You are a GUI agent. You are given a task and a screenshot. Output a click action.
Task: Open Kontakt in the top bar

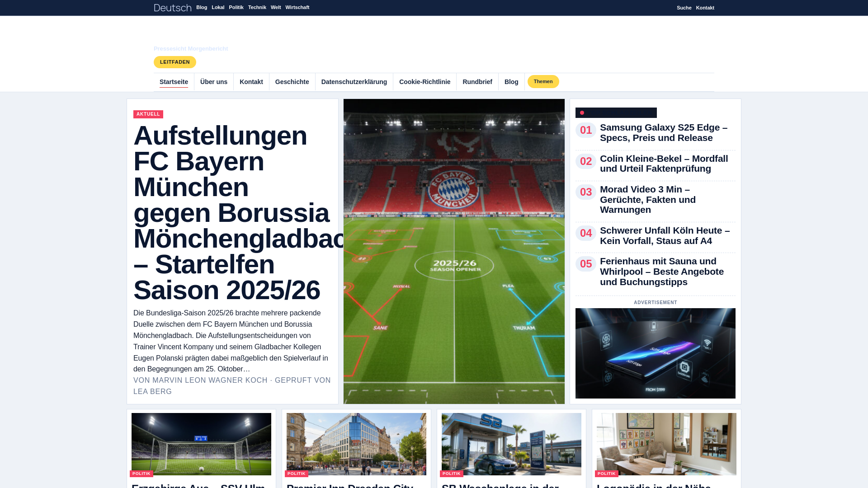(705, 8)
